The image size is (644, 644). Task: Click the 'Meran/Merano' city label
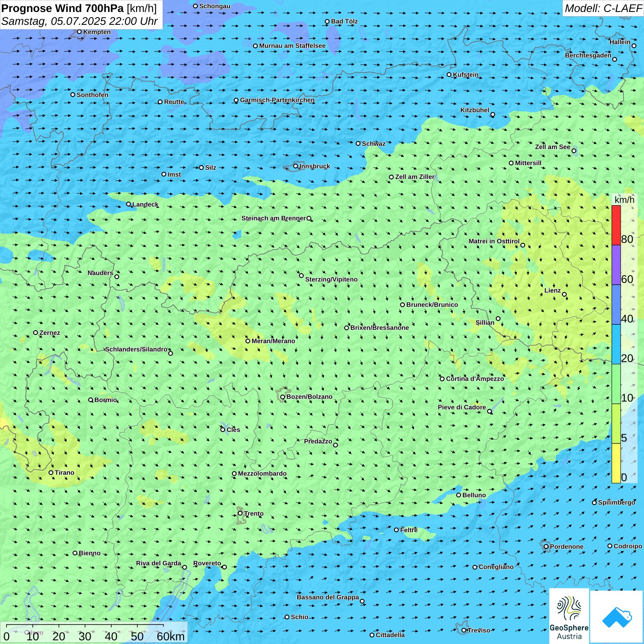click(273, 341)
